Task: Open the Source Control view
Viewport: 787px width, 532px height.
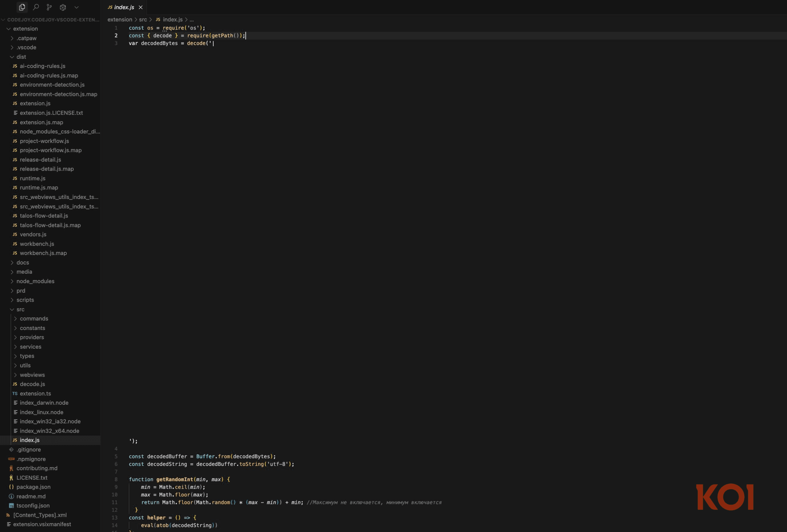Action: [x=49, y=7]
